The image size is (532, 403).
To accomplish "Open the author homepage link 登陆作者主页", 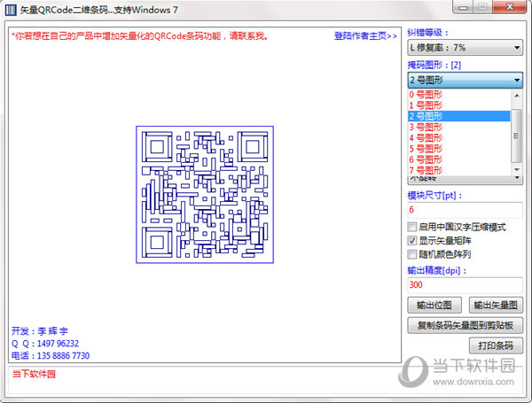I will tap(365, 36).
